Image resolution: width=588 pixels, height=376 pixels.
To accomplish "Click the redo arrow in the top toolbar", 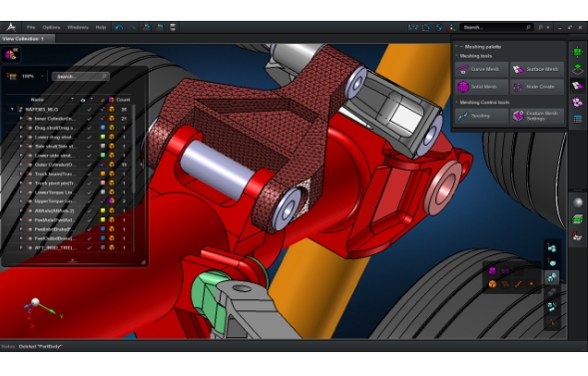I will point(132,27).
